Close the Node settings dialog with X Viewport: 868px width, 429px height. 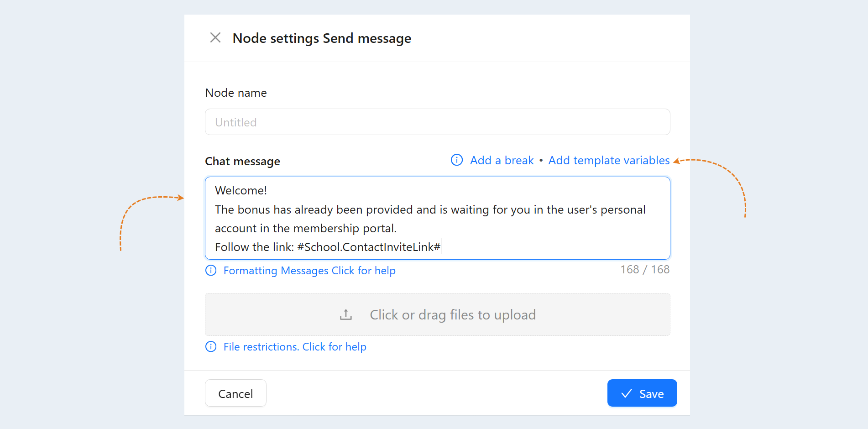tap(215, 37)
